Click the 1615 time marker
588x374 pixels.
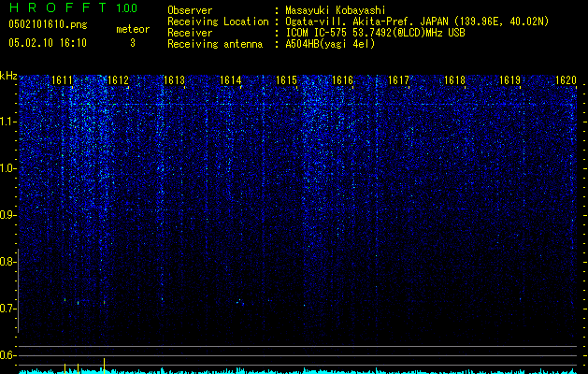point(286,80)
